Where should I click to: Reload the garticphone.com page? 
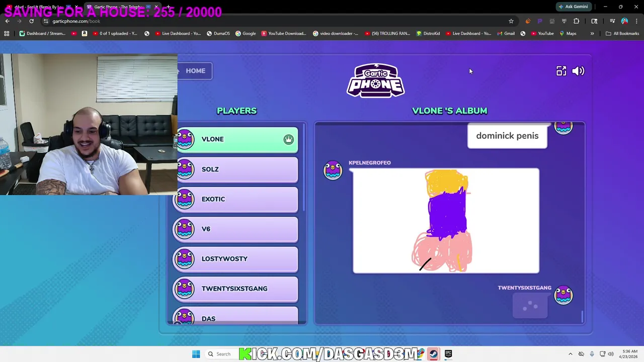31,21
